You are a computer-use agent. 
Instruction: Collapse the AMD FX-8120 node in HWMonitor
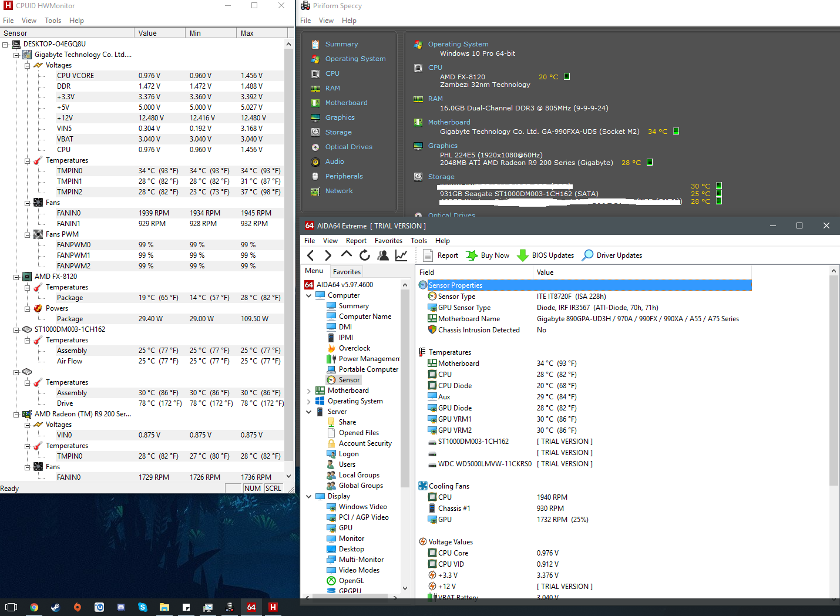point(16,277)
